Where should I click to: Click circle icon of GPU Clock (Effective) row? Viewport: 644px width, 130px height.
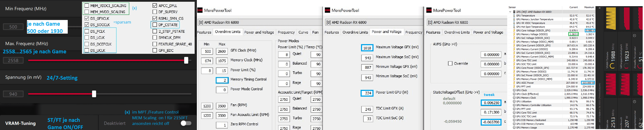pyautogui.click(x=514, y=94)
